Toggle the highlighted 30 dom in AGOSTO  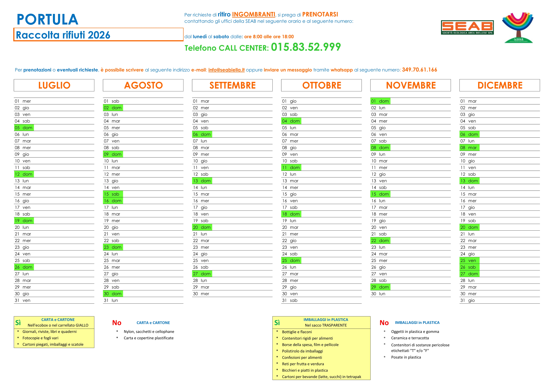pyautogui.click(x=113, y=294)
